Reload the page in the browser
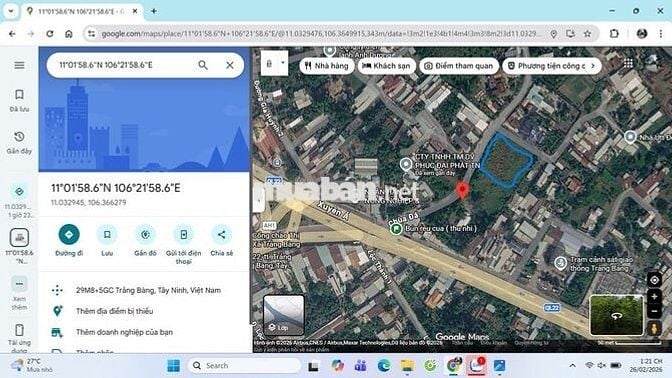The width and height of the screenshot is (672, 378). [x=50, y=33]
